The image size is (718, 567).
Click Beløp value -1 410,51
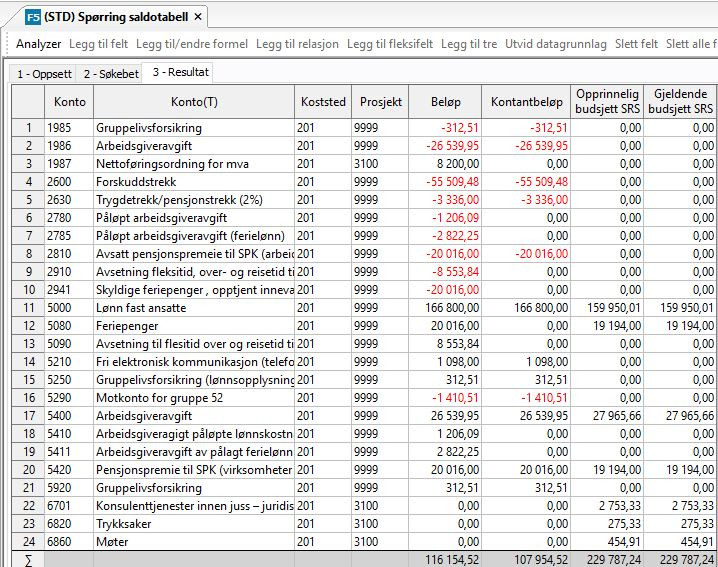445,398
